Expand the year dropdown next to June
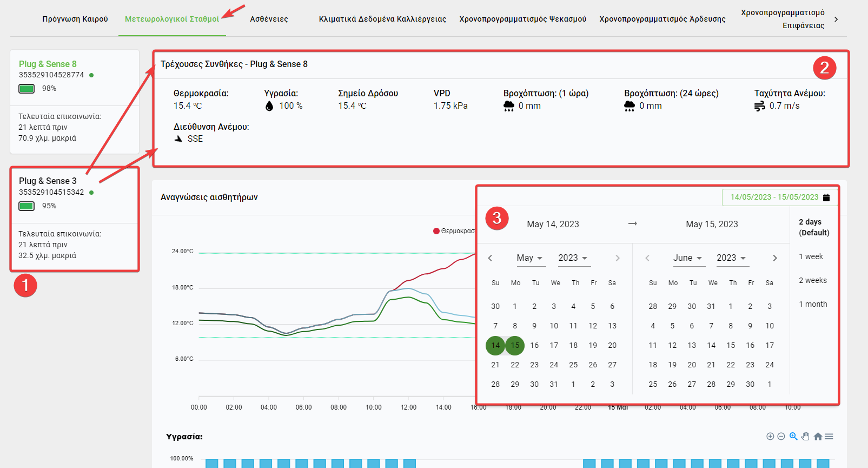This screenshot has width=868, height=468. click(x=731, y=258)
